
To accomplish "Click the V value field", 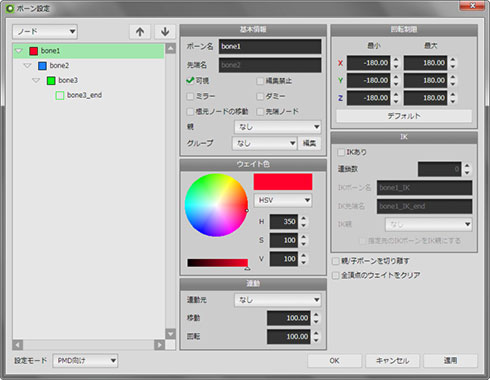I will (x=284, y=259).
